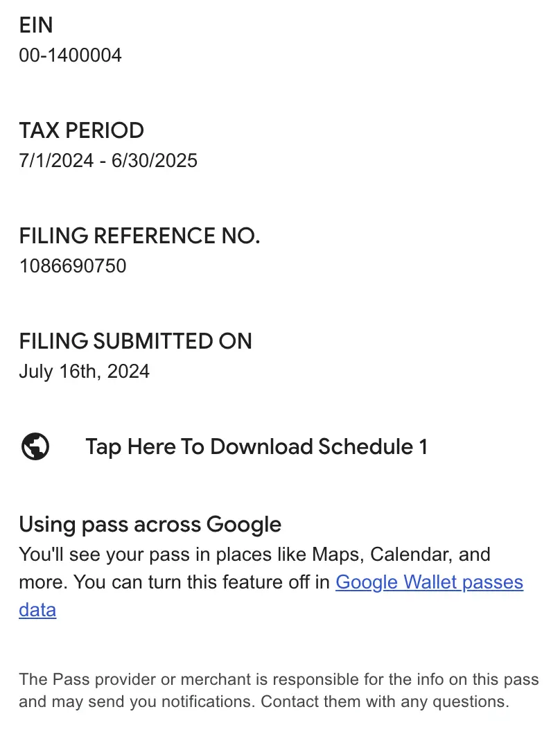
Task: Click the globe icon beside the download row
Action: tap(35, 446)
